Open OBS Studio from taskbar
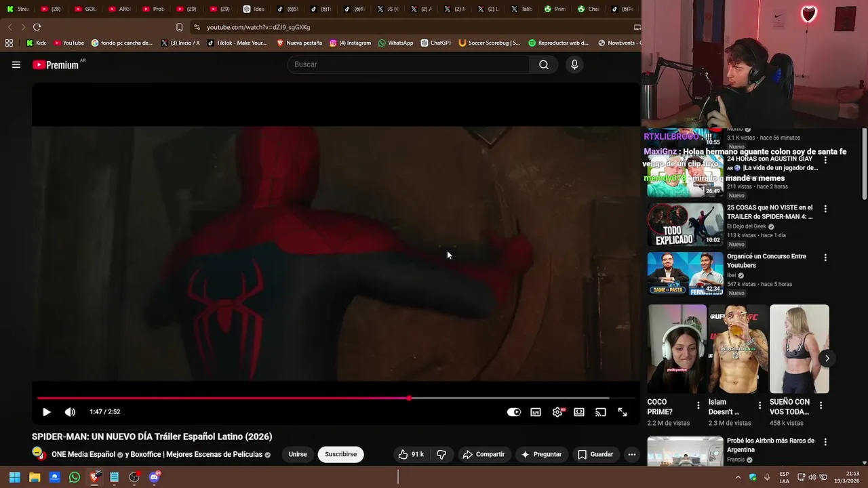The height and width of the screenshot is (488, 868). [134, 477]
